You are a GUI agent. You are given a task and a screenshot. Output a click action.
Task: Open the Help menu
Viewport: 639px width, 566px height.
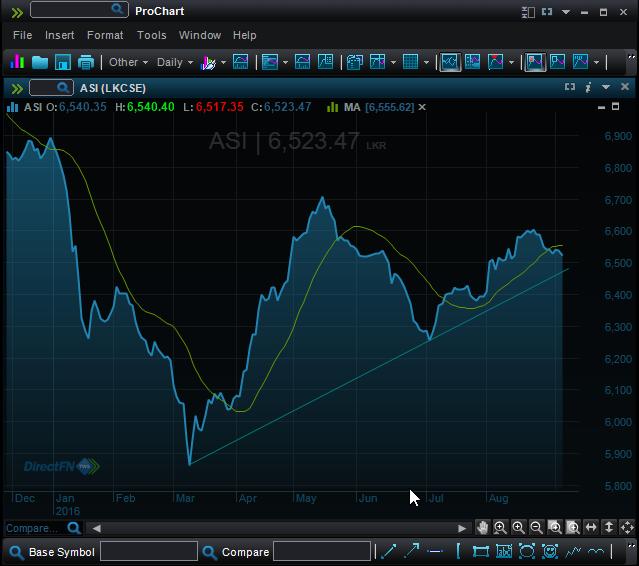245,35
